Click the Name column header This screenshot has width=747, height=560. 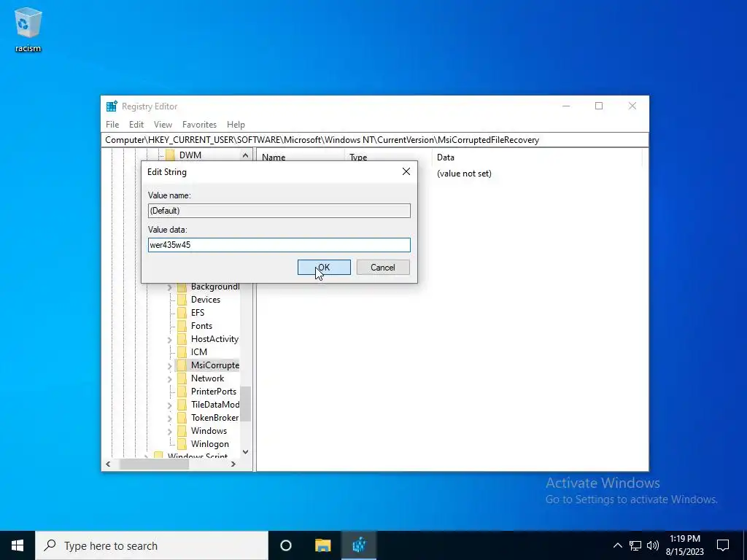click(301, 157)
